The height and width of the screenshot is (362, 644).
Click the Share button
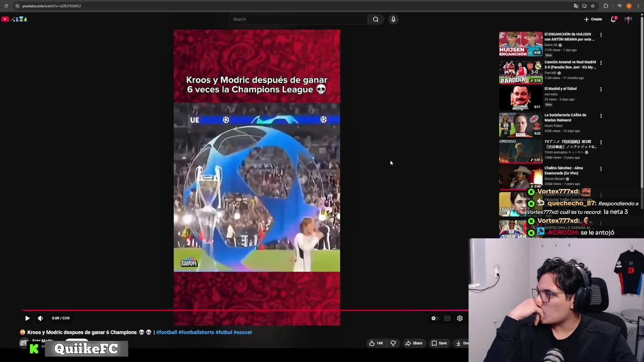click(x=414, y=343)
